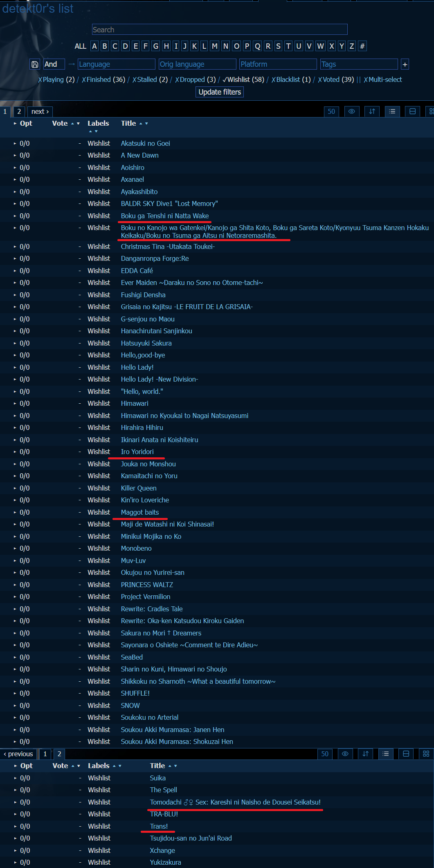Expand all rows via Opt header arrow above Akatsuki no Goei

coord(15,123)
